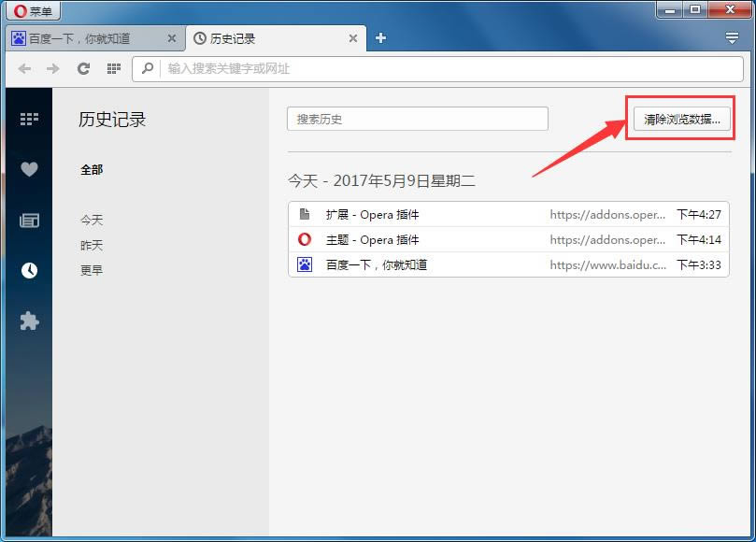Open the Opera 菜单 menu

coord(34,11)
